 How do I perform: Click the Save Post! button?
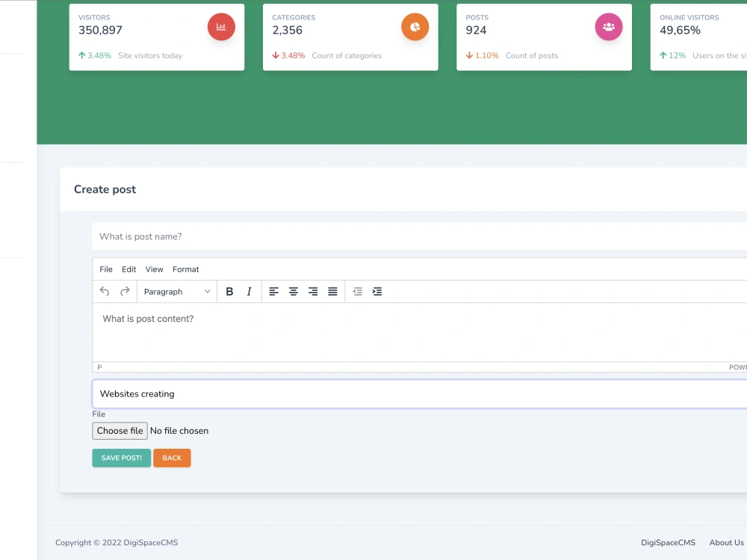(122, 458)
